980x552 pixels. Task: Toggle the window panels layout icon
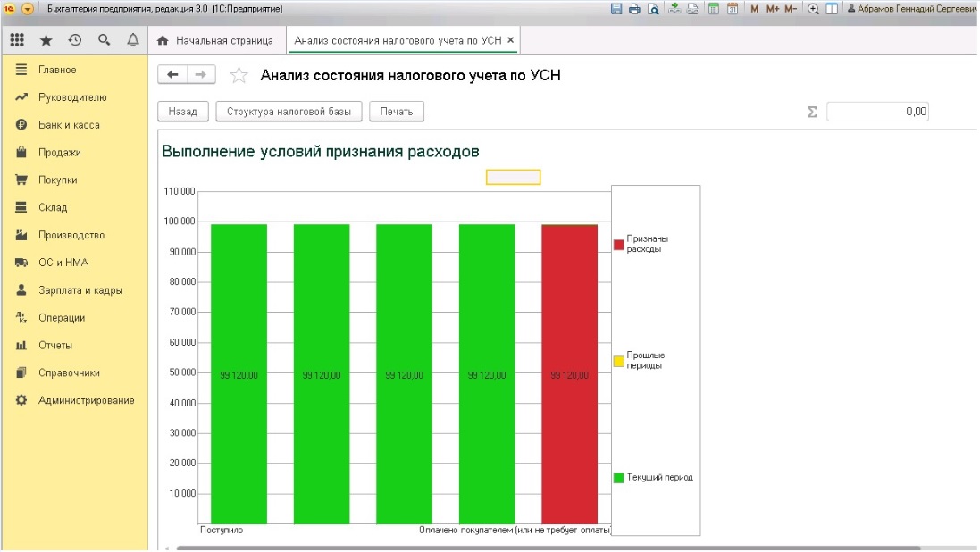coord(832,9)
